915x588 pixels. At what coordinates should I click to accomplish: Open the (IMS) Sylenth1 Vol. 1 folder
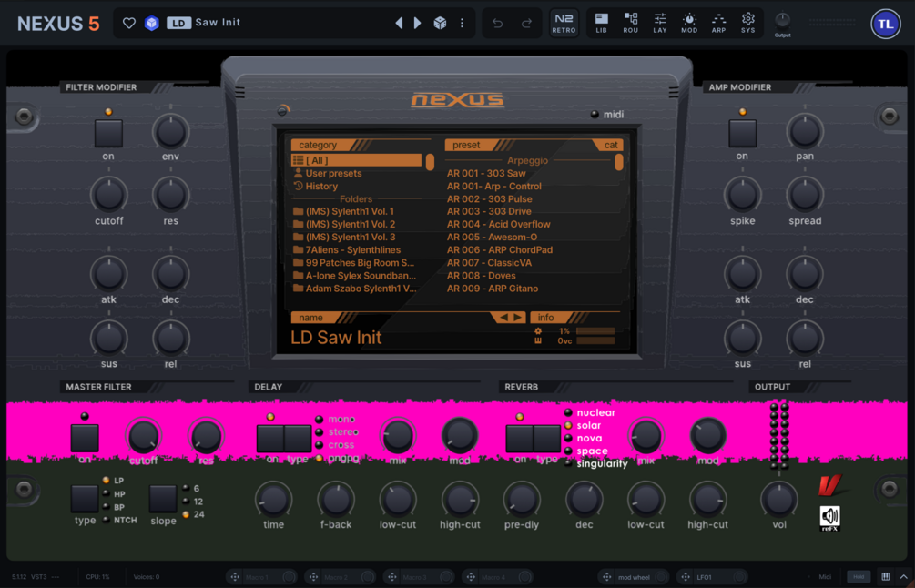[343, 211]
